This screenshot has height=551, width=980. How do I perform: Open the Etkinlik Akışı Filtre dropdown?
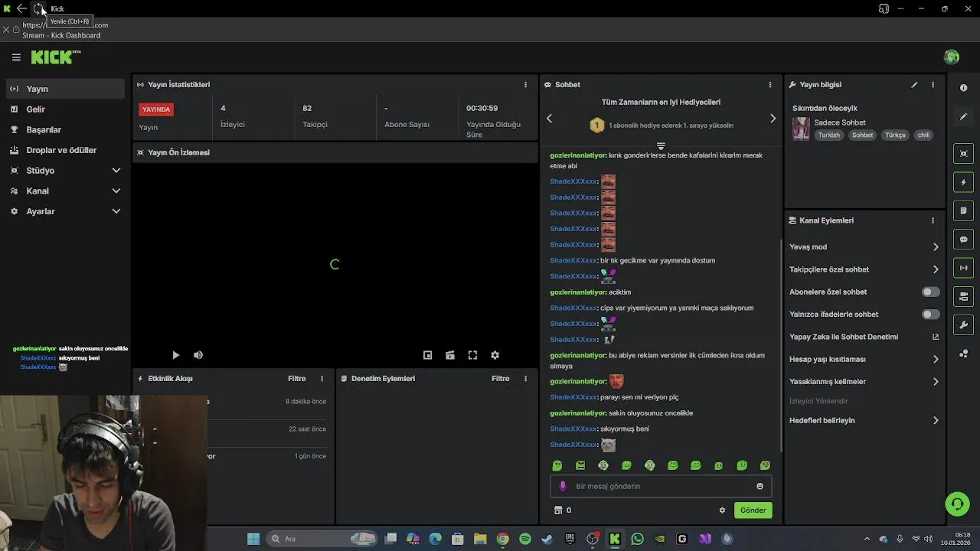pyautogui.click(x=296, y=379)
